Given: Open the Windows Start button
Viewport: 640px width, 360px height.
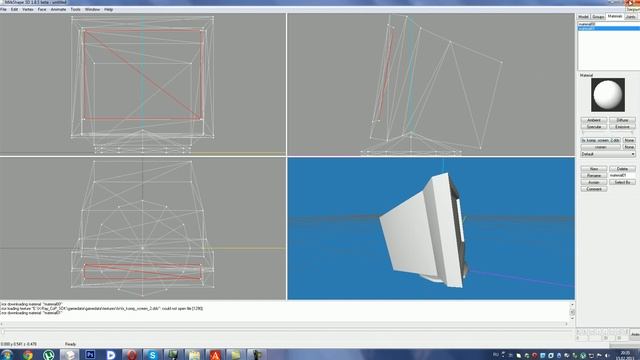Looking at the screenshot, I should (7, 355).
